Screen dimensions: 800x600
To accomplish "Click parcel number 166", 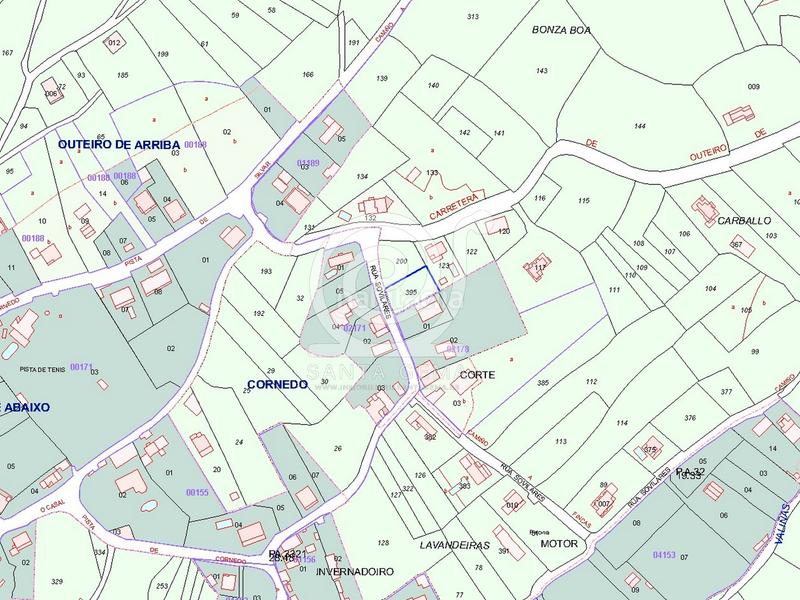I will [308, 75].
